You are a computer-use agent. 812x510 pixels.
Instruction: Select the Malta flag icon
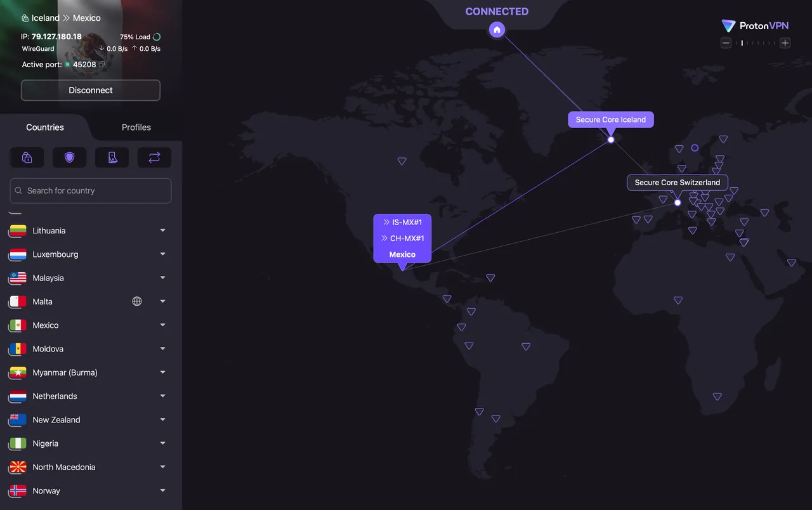point(18,301)
